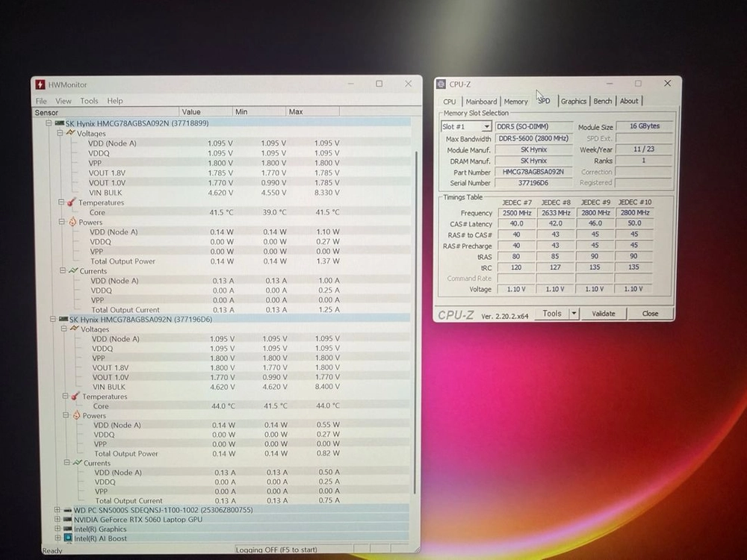Select the VIN BULK row under module 37718899
This screenshot has width=747, height=560.
click(233, 193)
